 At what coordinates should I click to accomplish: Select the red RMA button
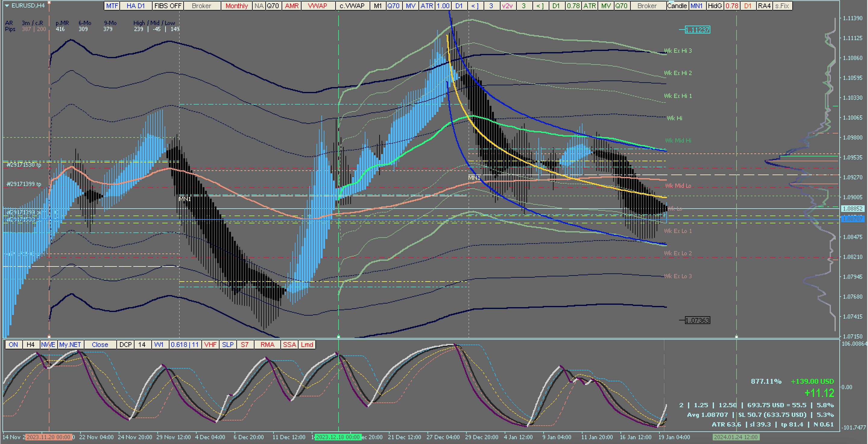(267, 345)
